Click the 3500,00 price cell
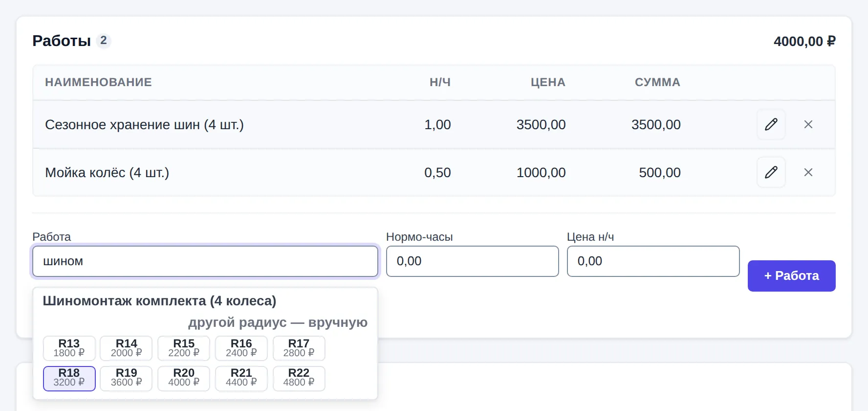The width and height of the screenshot is (868, 411). point(541,125)
